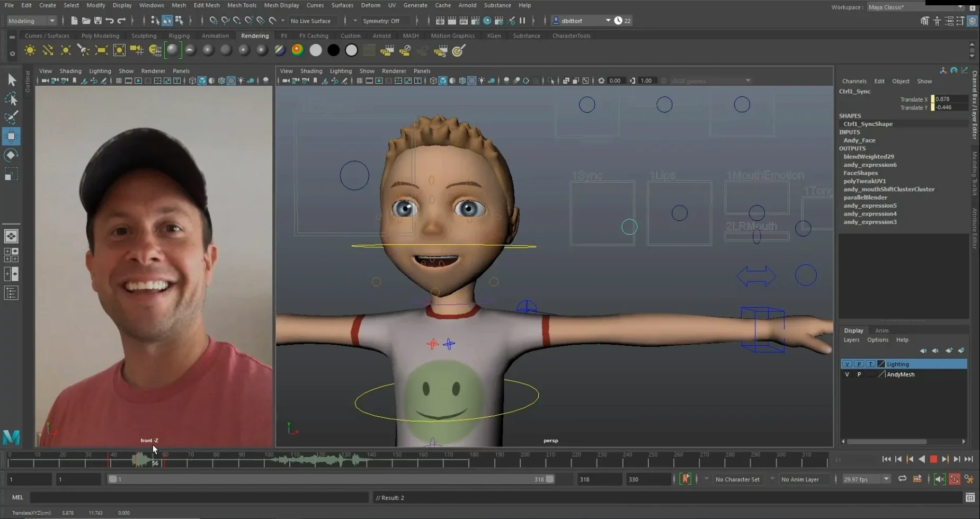Switch to the Animation shelf tab
This screenshot has width=980, height=519.
pyautogui.click(x=215, y=36)
